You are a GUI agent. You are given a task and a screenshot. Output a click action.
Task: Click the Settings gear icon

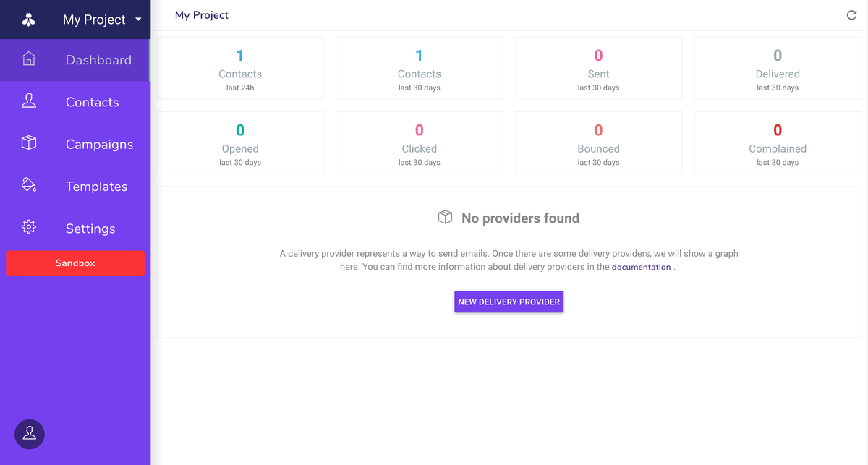pos(29,228)
